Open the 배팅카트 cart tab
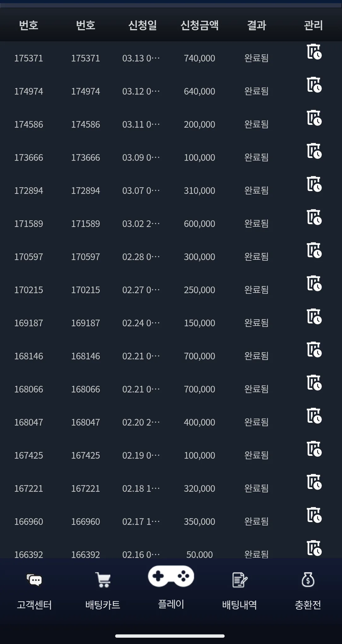The width and height of the screenshot is (342, 644). pos(103,592)
